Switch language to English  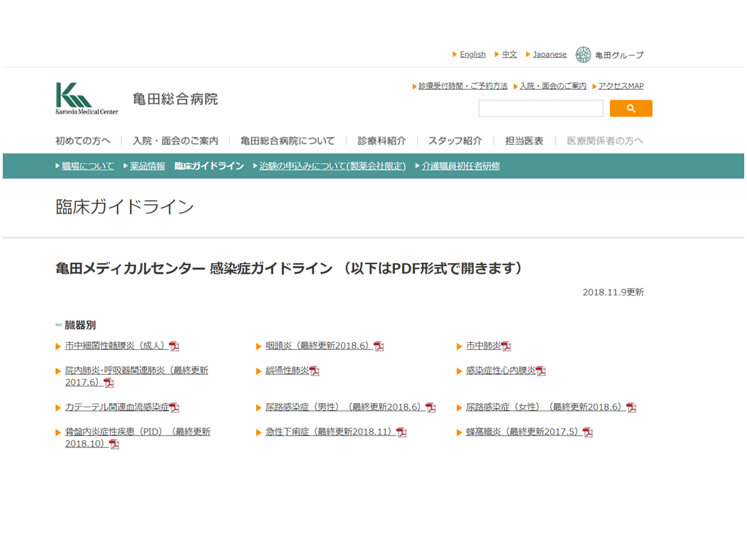472,55
